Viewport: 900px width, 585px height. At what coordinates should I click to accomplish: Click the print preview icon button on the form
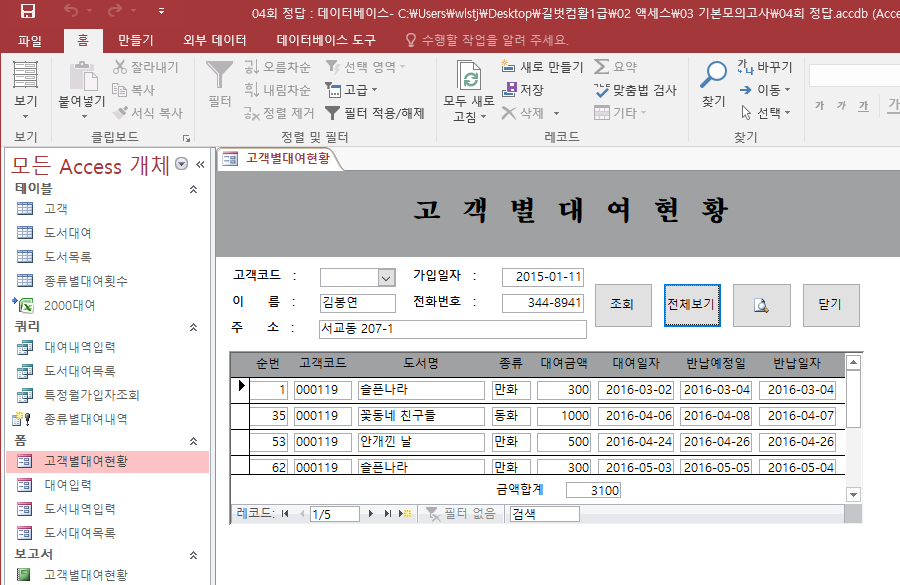(761, 305)
